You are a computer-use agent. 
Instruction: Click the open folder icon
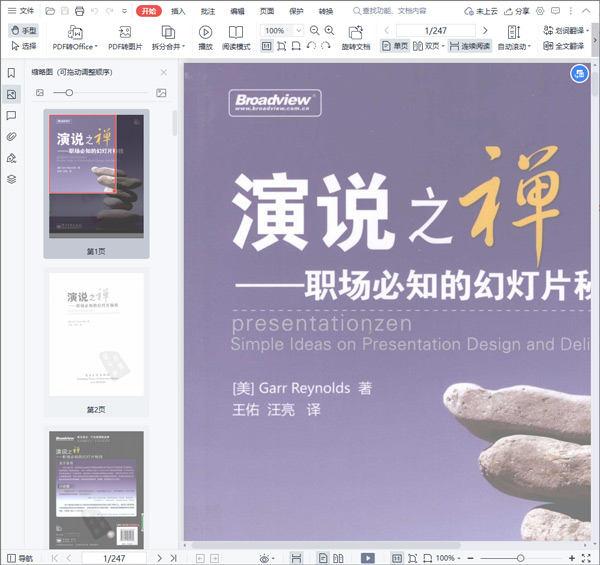point(50,11)
